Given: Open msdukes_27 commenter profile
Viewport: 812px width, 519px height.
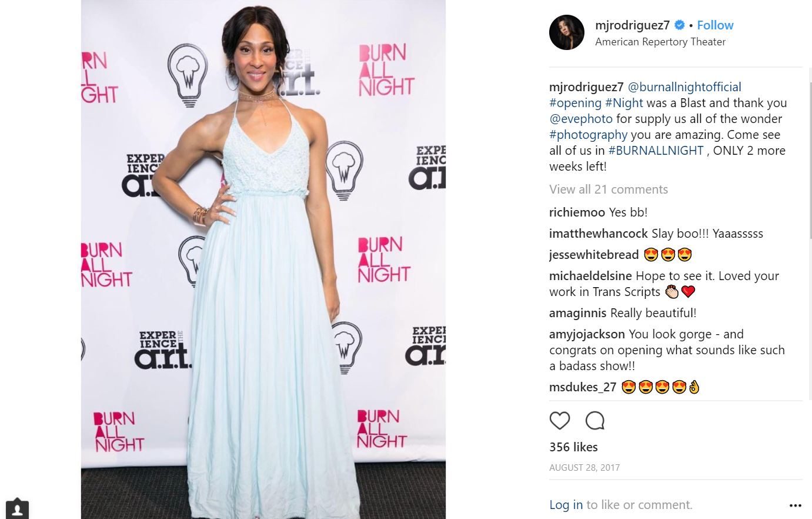Looking at the screenshot, I should (x=583, y=387).
